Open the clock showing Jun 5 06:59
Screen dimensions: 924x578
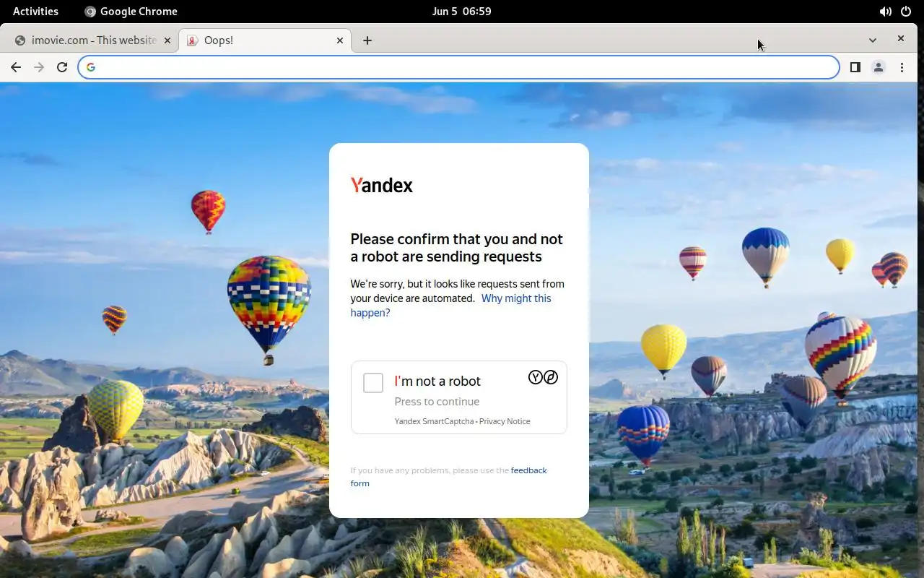461,11
